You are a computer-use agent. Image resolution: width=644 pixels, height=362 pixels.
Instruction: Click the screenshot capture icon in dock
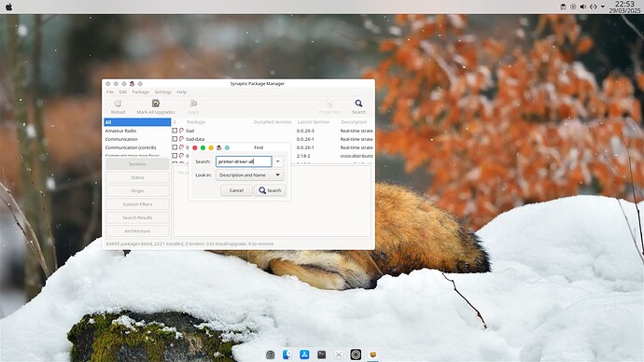coord(339,355)
